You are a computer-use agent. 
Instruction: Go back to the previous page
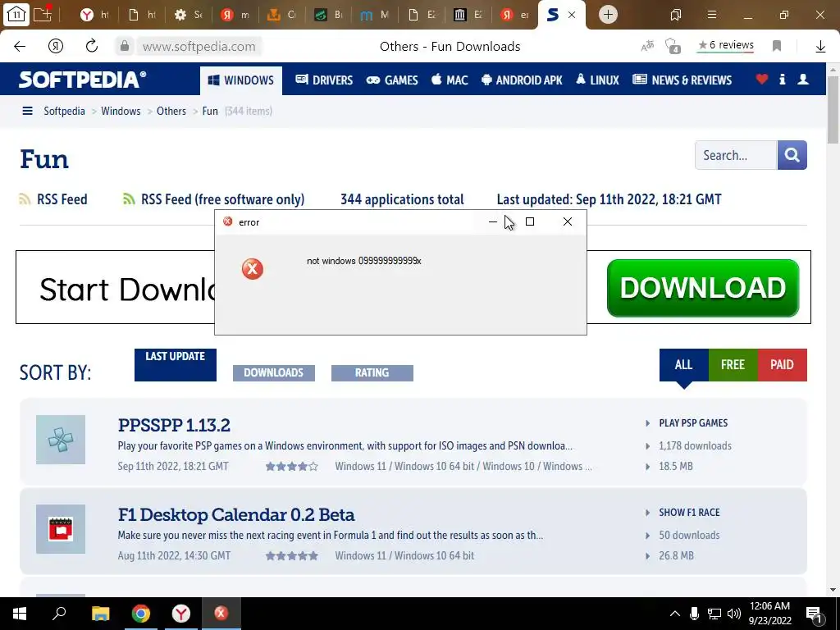(x=20, y=47)
